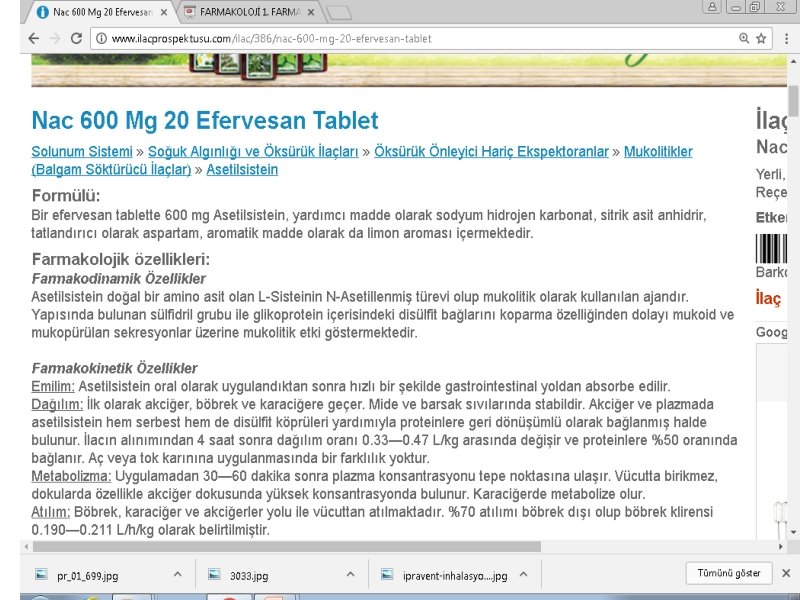The height and width of the screenshot is (600, 800).
Task: Open the Asetilsistein link
Action: pos(242,169)
